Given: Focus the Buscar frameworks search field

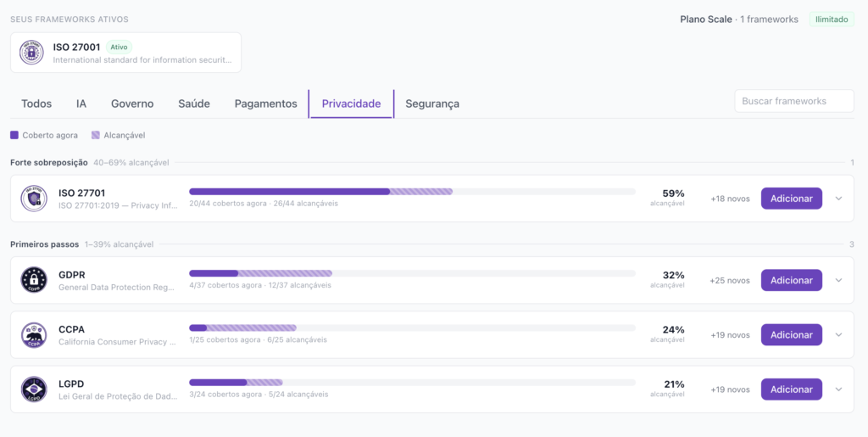Looking at the screenshot, I should (794, 101).
